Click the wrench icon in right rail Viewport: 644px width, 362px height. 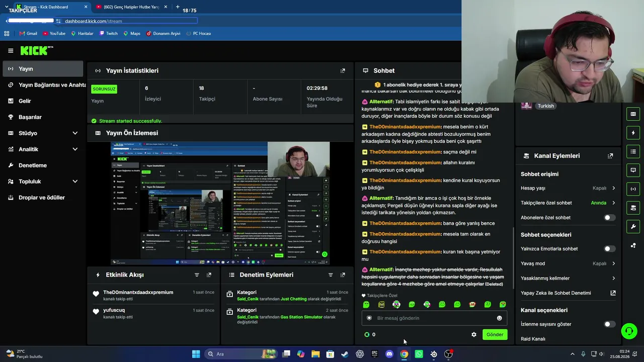(x=633, y=226)
